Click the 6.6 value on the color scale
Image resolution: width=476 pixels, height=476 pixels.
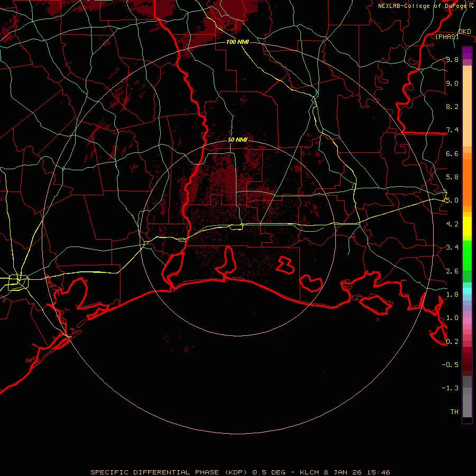point(452,153)
